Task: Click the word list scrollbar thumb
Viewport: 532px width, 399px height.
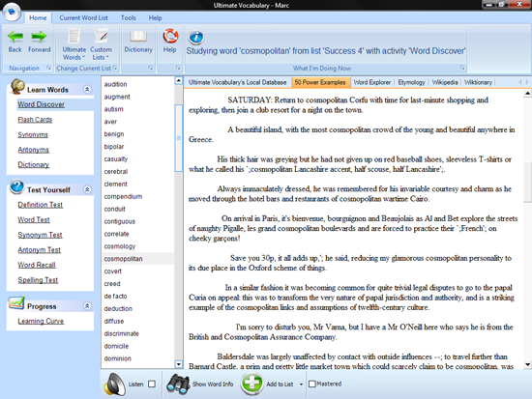Action: 179,138
